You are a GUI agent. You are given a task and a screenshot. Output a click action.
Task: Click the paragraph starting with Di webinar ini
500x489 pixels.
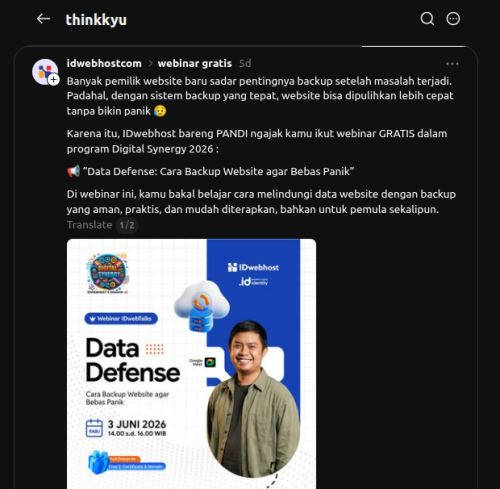pos(261,202)
